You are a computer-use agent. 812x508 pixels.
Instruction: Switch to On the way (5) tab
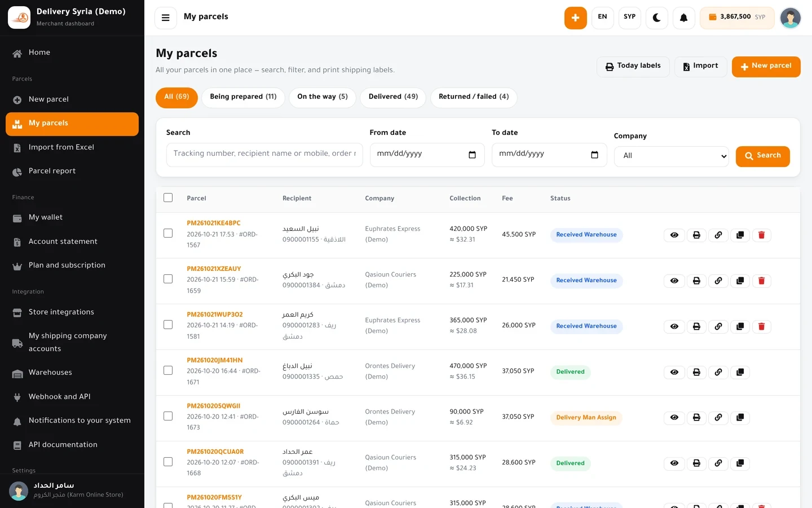click(x=323, y=97)
